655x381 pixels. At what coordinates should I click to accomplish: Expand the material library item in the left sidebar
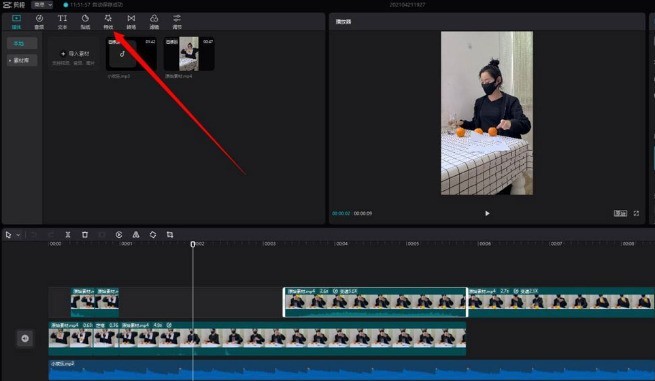22,60
